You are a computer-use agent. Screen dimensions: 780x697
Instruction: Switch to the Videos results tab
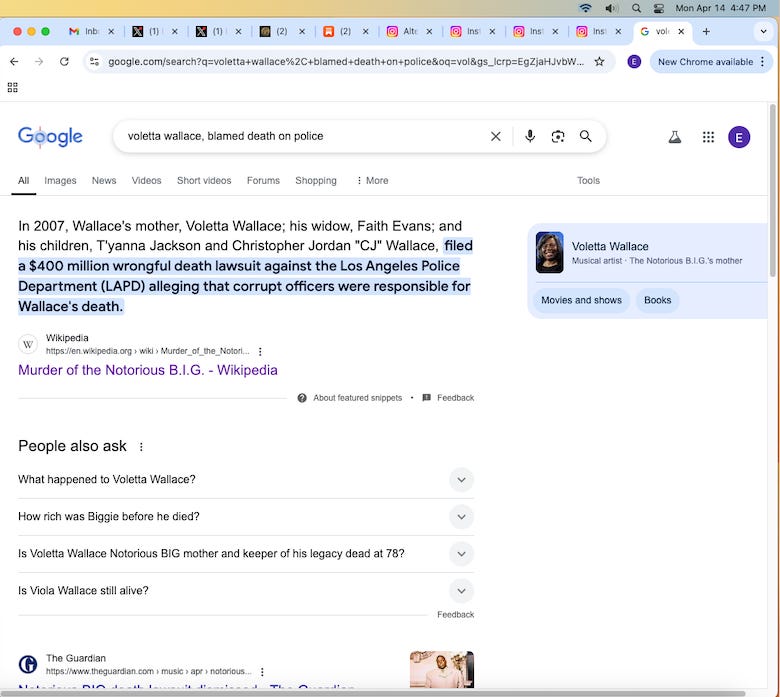(x=146, y=181)
